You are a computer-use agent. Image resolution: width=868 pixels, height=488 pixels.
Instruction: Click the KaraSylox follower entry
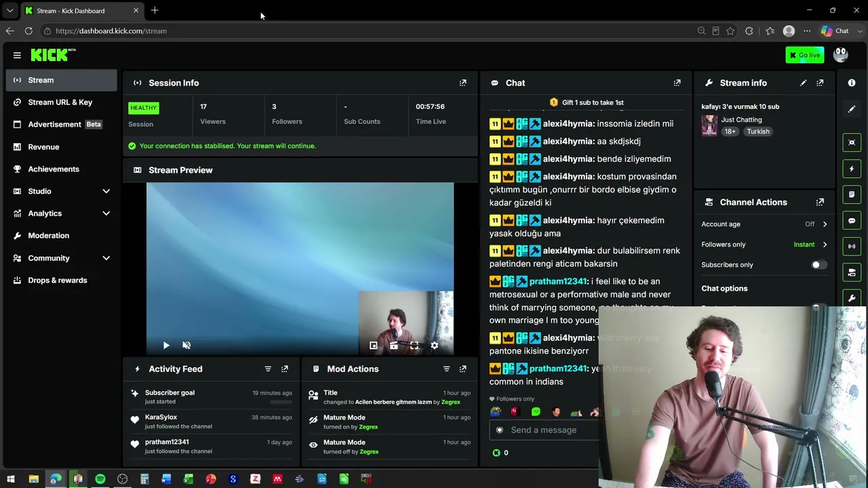pos(210,422)
